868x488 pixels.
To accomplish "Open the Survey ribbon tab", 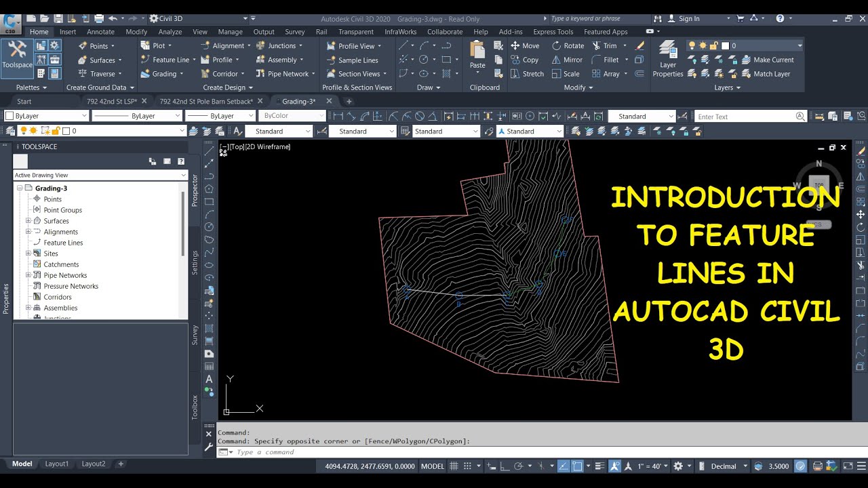I will [x=294, y=31].
